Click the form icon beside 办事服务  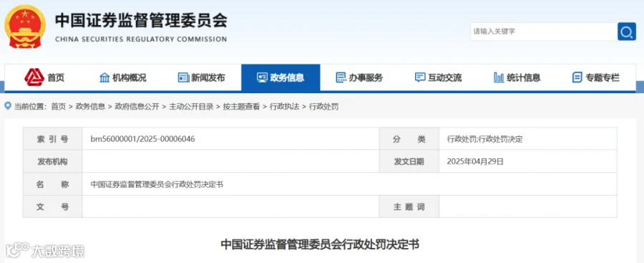coord(341,77)
